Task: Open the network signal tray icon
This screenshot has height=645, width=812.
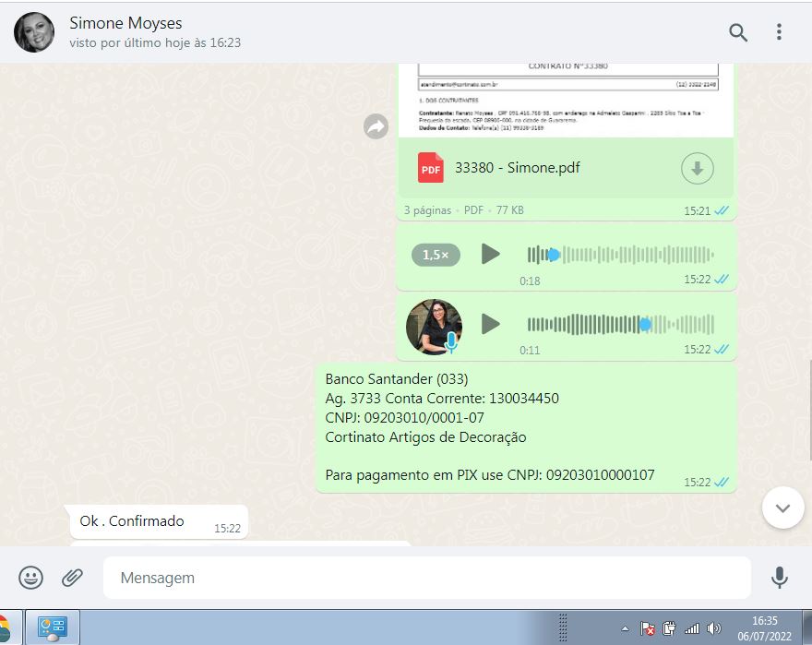Action: pos(692,628)
